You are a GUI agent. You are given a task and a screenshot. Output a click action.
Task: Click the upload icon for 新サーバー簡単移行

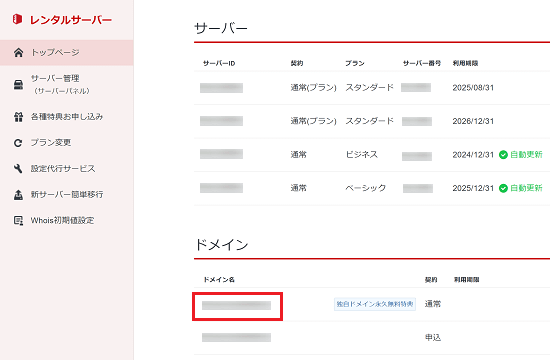pos(18,194)
